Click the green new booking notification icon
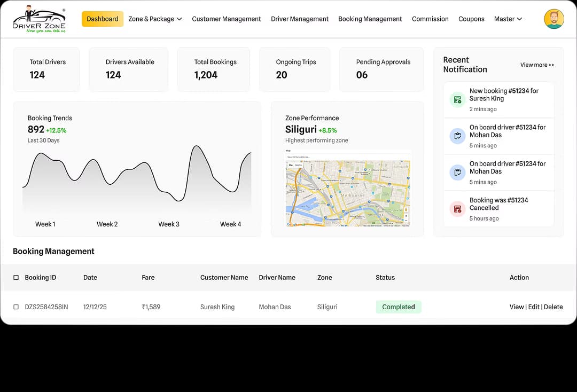This screenshot has height=392, width=577. pyautogui.click(x=457, y=99)
